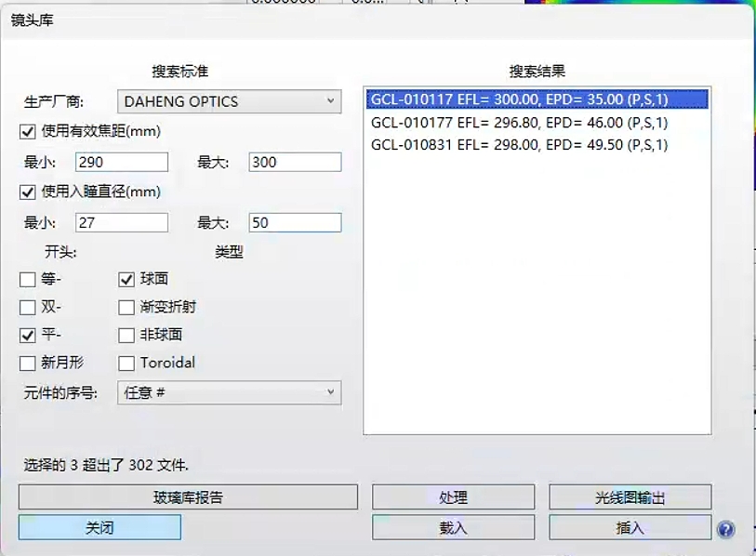Select the GCL-010831 lens result
This screenshot has width=756, height=556.
pyautogui.click(x=519, y=144)
